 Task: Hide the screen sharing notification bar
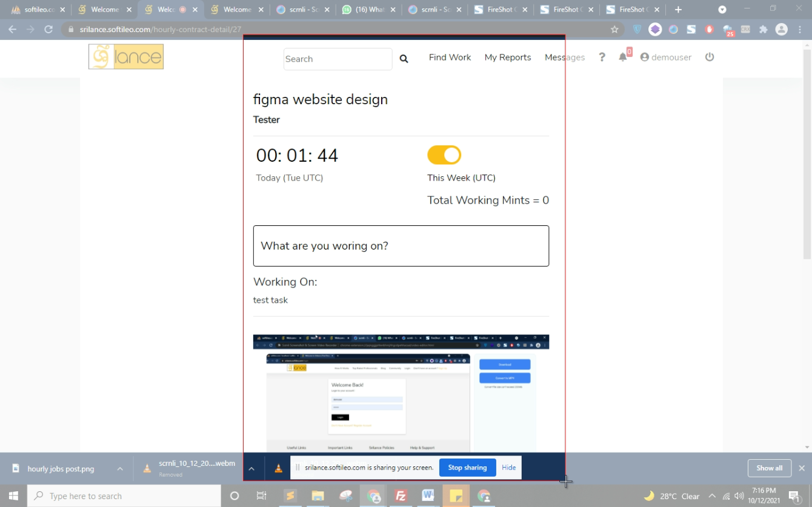point(508,468)
